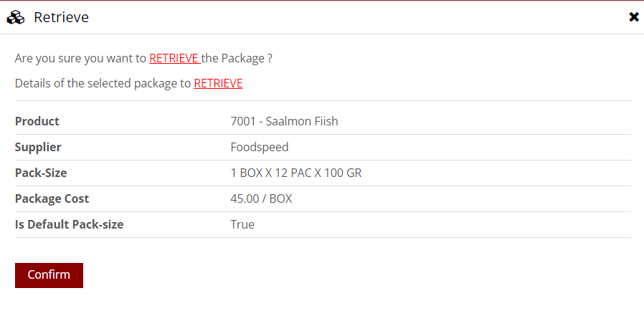
Task: Select the '45.00 / BOX' cost value
Action: (261, 198)
